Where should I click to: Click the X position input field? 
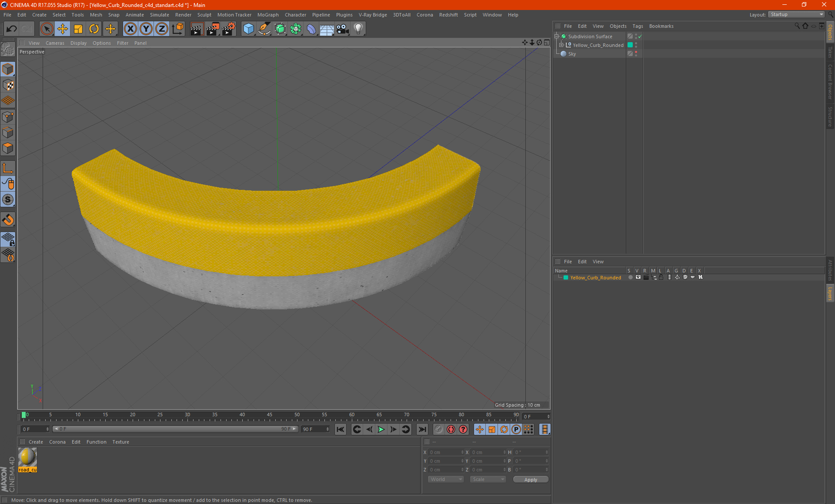coord(446,452)
